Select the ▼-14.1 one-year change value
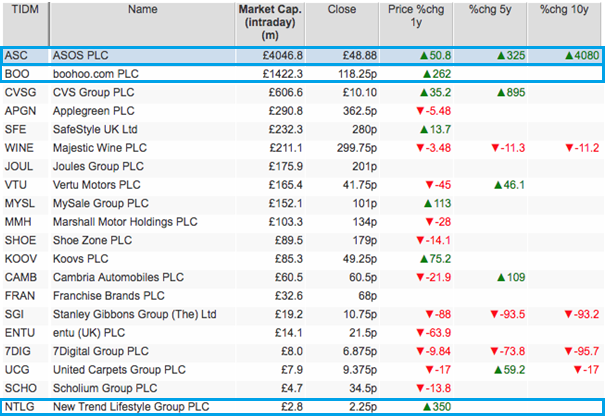606x420 pixels. point(434,241)
